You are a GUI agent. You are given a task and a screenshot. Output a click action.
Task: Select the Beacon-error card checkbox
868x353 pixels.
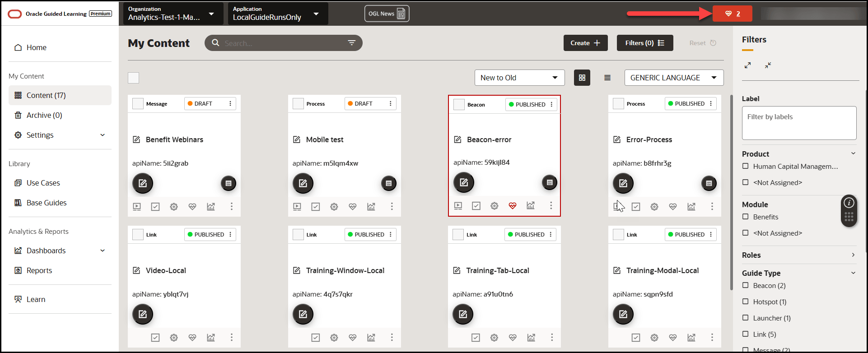459,104
